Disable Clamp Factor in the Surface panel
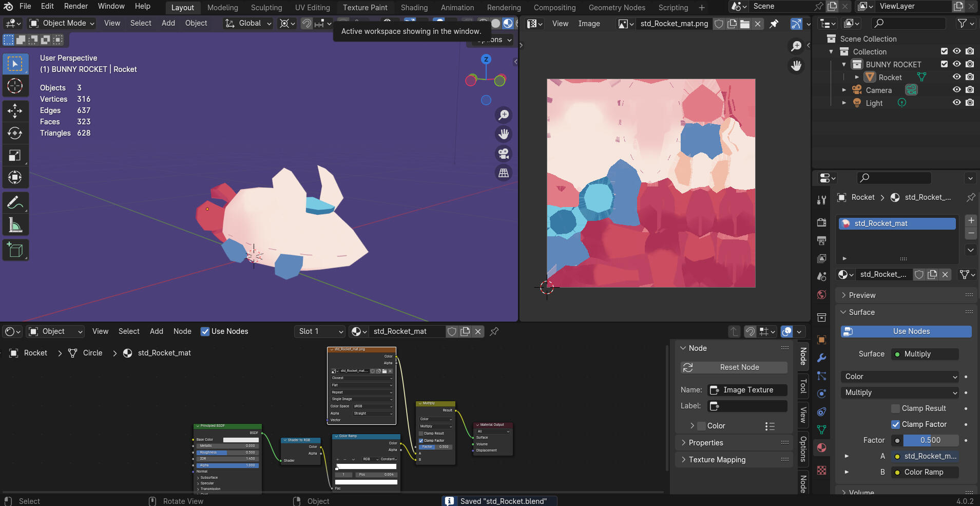Viewport: 980px width, 506px height. coord(895,424)
